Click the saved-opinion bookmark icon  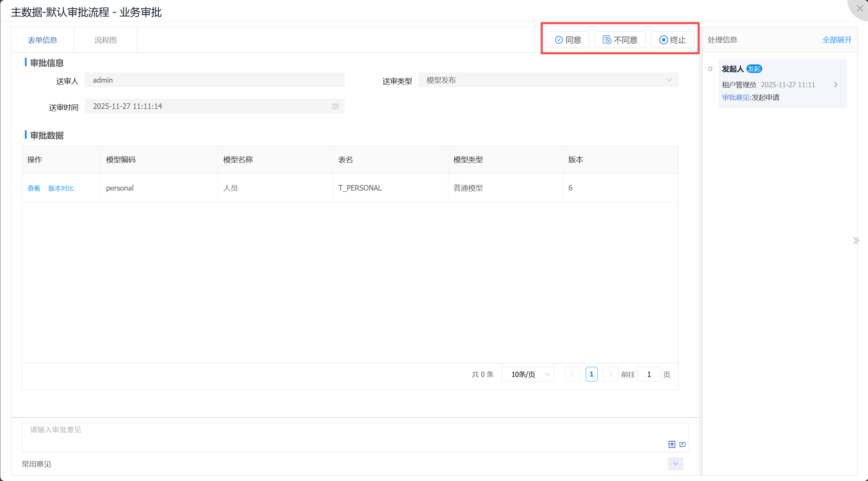tap(671, 445)
